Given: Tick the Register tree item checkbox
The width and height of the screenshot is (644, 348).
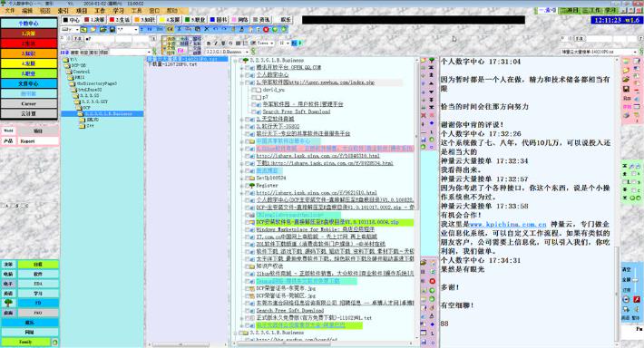Looking at the screenshot, I should click(x=248, y=186).
